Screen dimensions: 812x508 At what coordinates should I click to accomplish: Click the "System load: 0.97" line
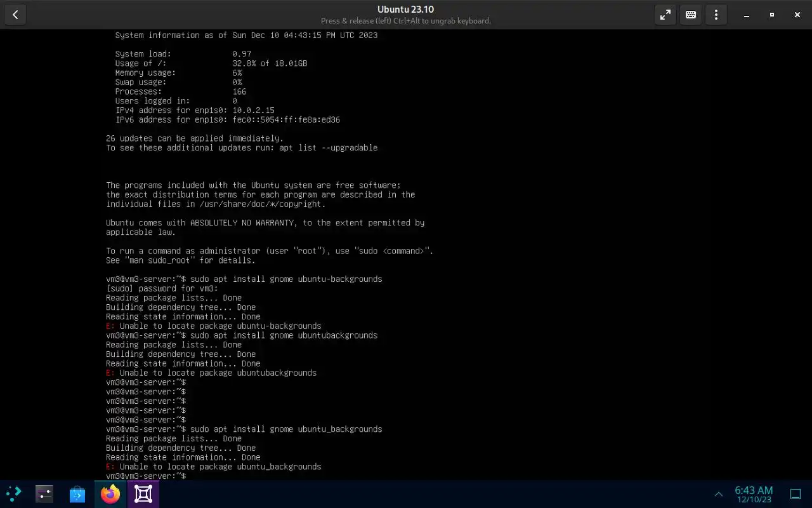pos(183,54)
